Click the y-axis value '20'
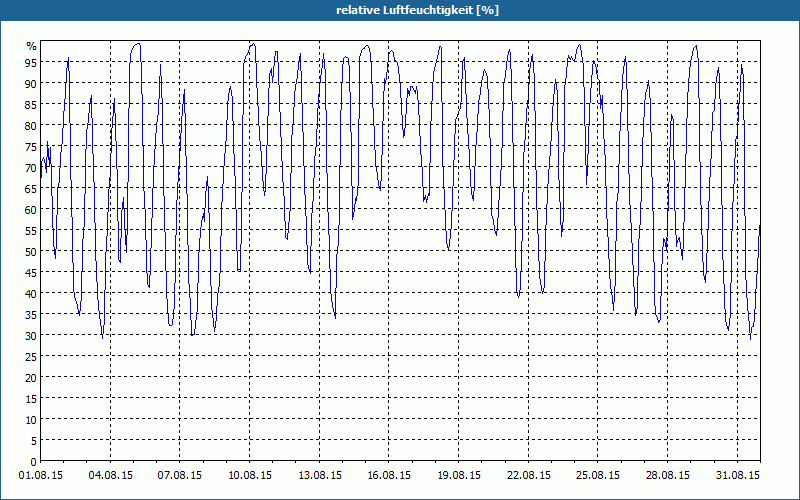 click(31, 378)
